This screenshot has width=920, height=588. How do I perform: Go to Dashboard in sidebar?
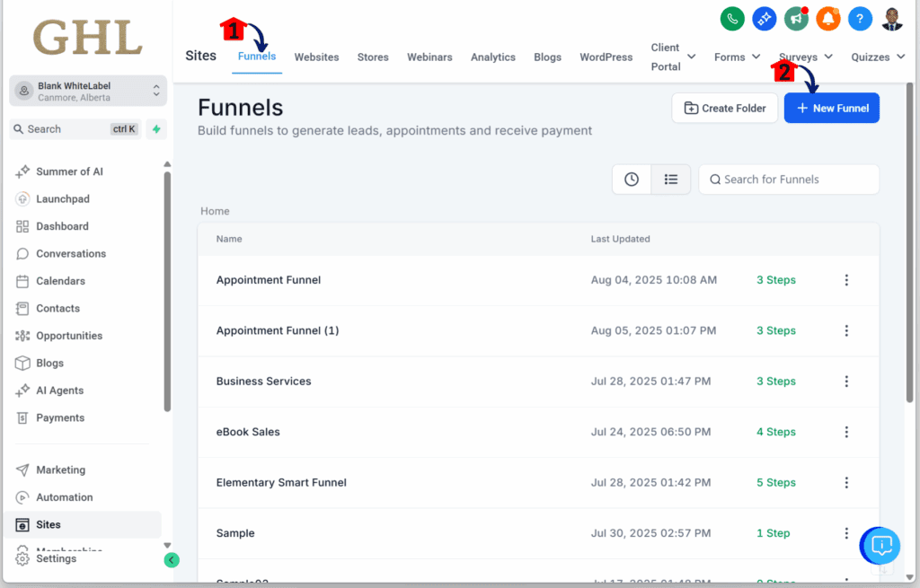[x=62, y=226]
